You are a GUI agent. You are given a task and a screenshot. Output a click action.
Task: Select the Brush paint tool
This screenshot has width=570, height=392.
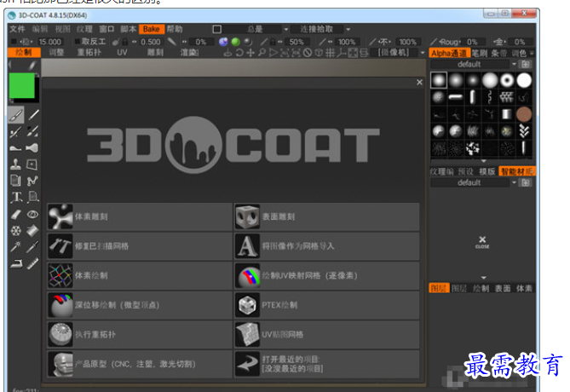click(16, 115)
